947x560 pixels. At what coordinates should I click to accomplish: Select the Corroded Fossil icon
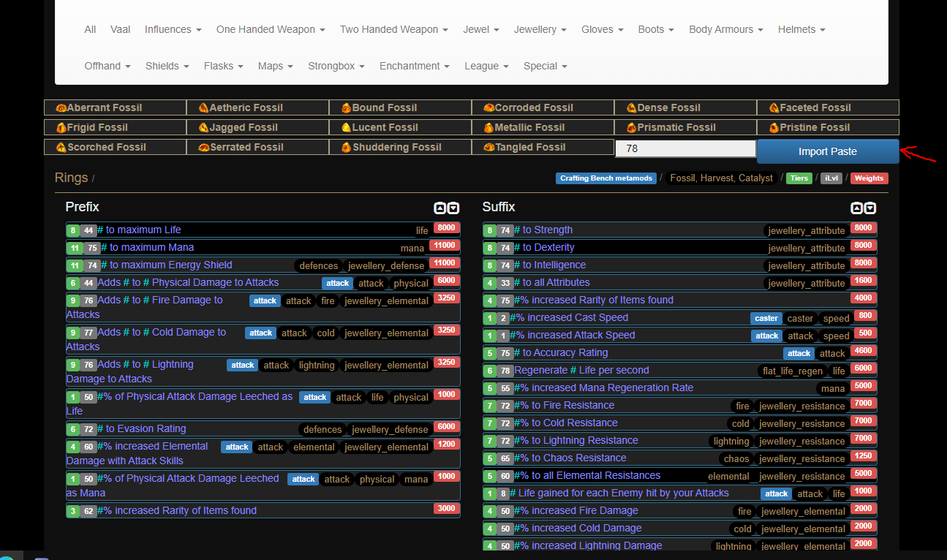click(x=489, y=108)
